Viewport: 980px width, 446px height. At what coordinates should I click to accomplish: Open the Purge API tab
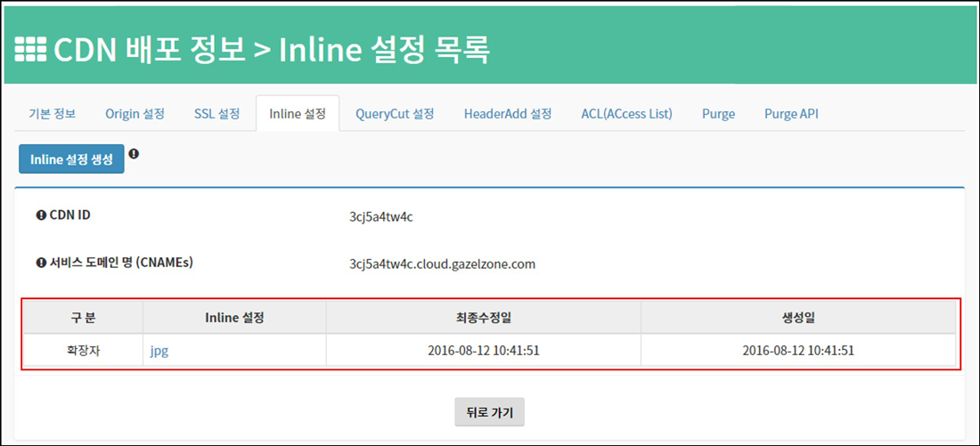coord(791,114)
